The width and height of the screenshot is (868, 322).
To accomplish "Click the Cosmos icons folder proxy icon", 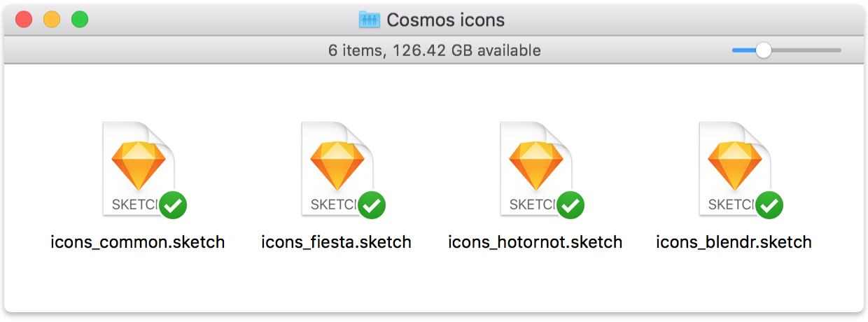I will coord(369,19).
